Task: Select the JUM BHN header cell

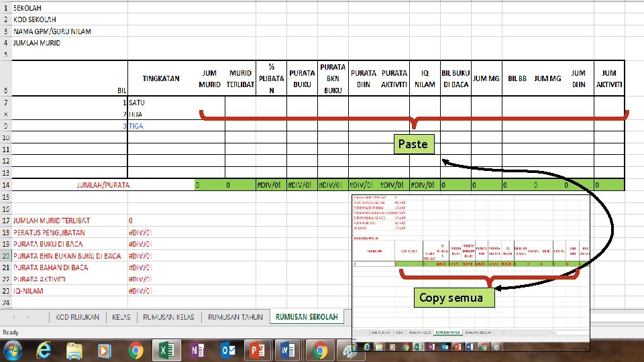Action: click(x=578, y=78)
